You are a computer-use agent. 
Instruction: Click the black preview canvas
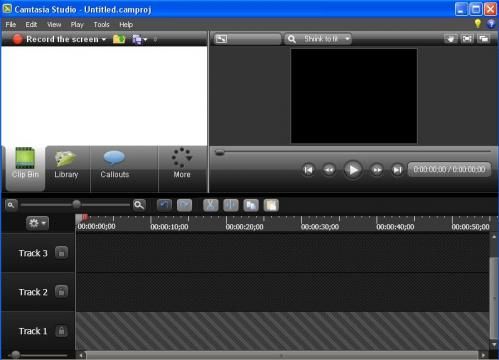click(x=354, y=96)
